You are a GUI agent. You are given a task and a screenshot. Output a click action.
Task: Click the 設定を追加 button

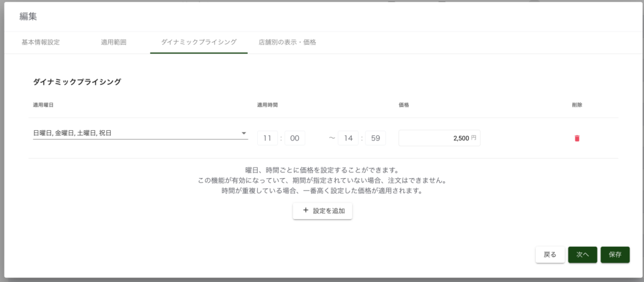point(323,211)
